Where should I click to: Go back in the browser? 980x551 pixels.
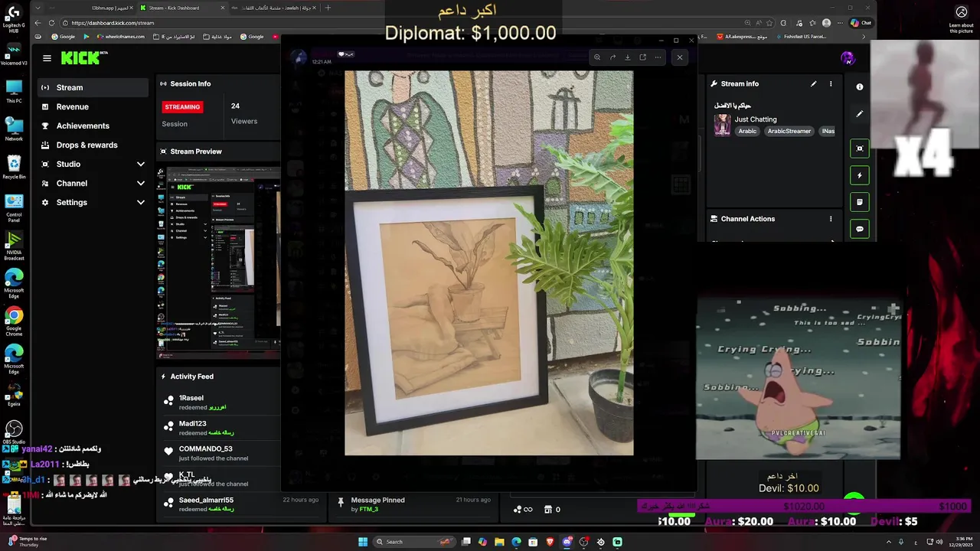tap(38, 23)
